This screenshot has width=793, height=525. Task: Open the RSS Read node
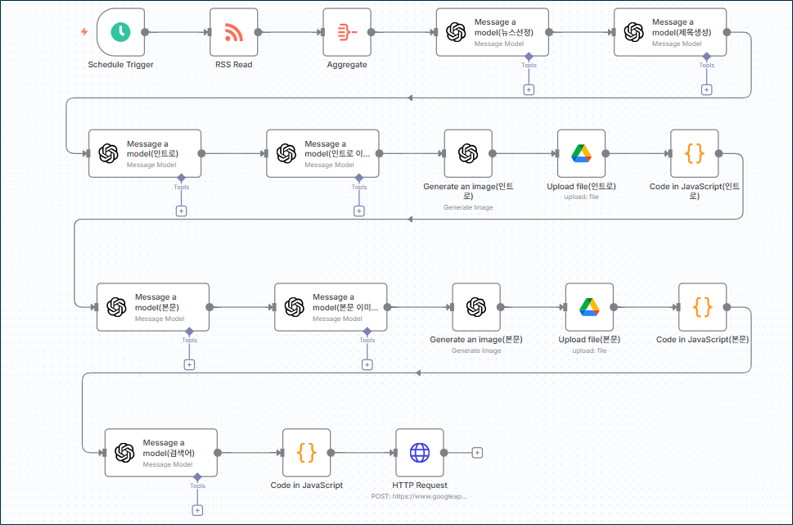(234, 32)
